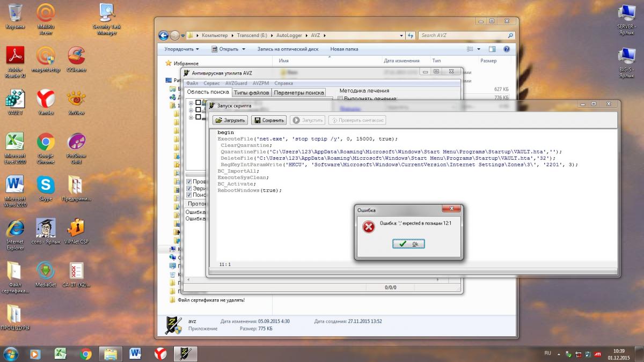The image size is (644, 362).
Task: Open the Сервис menu in AVZ
Action: coord(211,83)
